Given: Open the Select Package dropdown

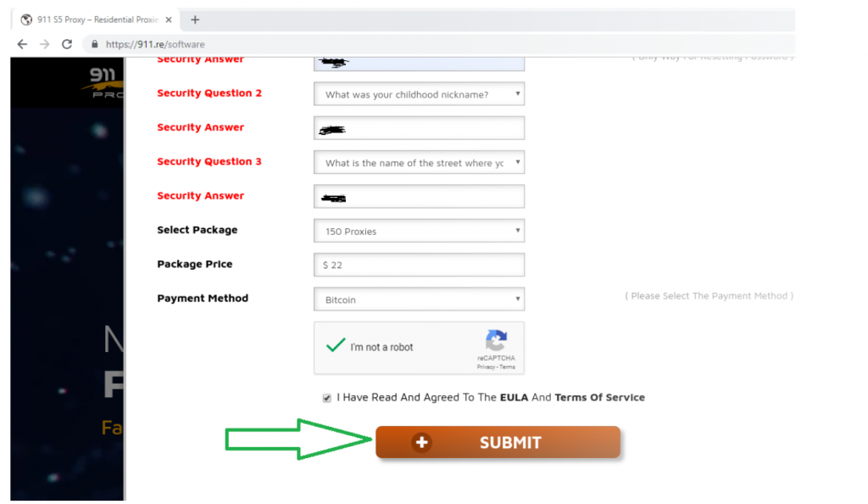Looking at the screenshot, I should (419, 231).
